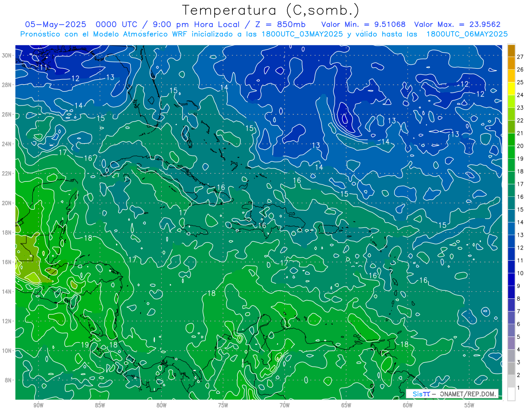Viewport: 532px width, 411px height.
Task: Select the "1800UTC_03MAY2025" initialization time
Action: pyautogui.click(x=302, y=34)
